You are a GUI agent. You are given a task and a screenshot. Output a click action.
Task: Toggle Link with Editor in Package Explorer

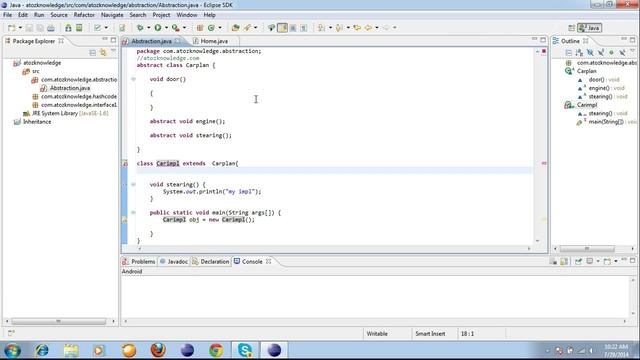pyautogui.click(x=103, y=53)
